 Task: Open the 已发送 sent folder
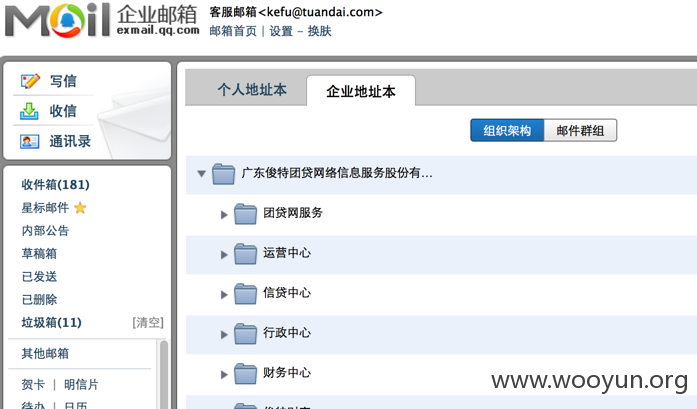[39, 277]
